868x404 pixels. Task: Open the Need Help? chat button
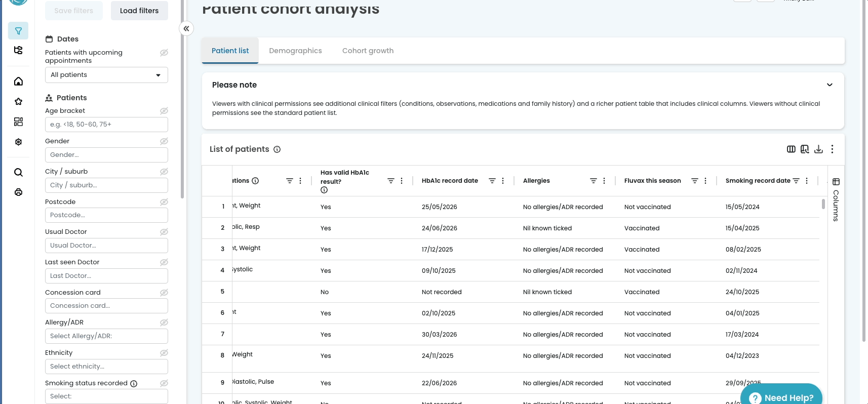click(781, 395)
